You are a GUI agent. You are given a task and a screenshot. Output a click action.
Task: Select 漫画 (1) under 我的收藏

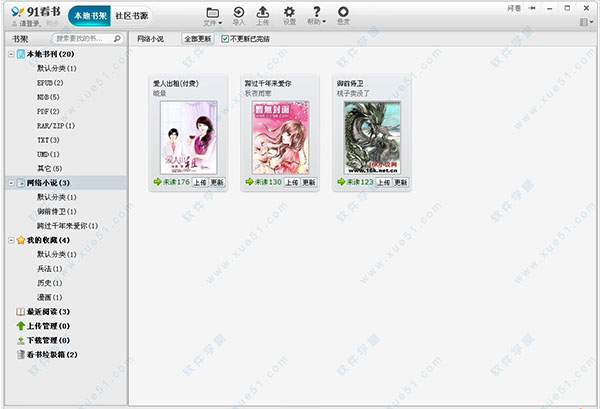(50, 297)
